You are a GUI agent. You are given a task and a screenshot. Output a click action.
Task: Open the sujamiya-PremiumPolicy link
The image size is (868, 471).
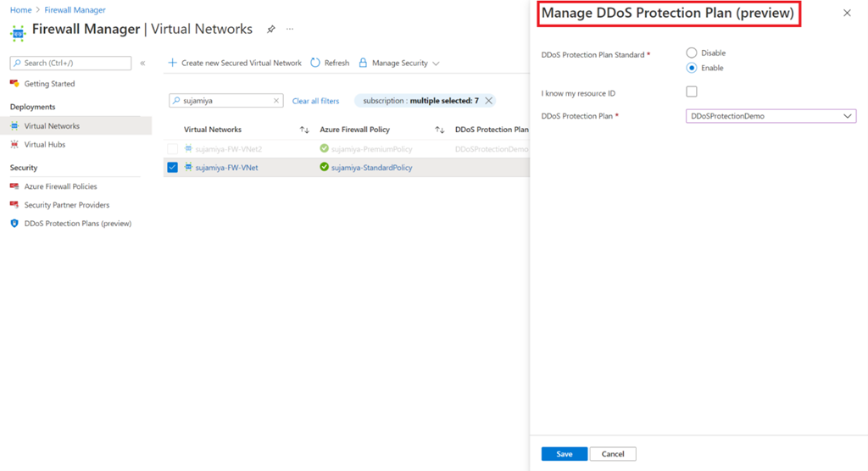pos(371,149)
